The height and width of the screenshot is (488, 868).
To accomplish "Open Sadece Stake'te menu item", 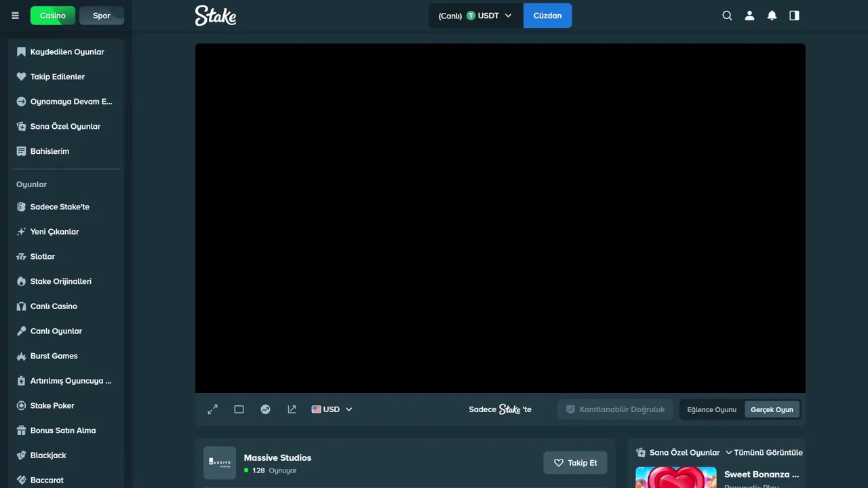I will click(66, 207).
